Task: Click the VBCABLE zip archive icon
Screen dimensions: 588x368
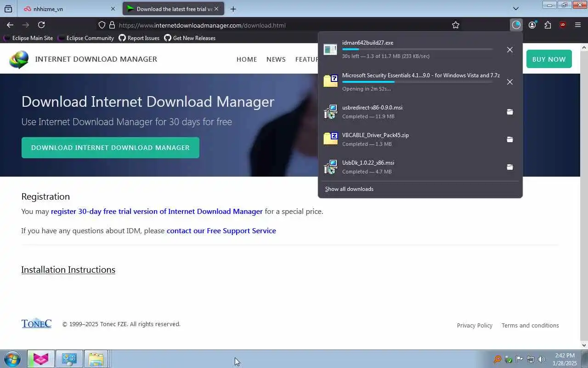Action: (330, 139)
